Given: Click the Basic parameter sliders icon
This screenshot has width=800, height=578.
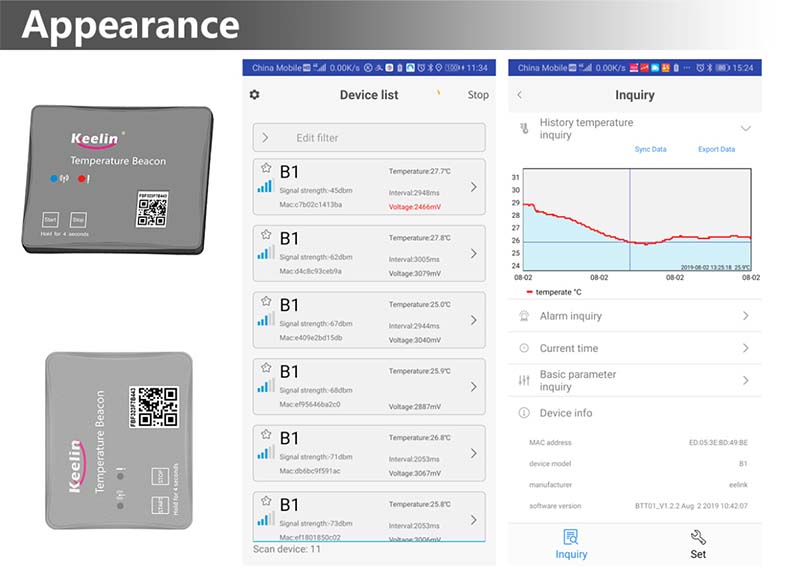Looking at the screenshot, I should (524, 381).
